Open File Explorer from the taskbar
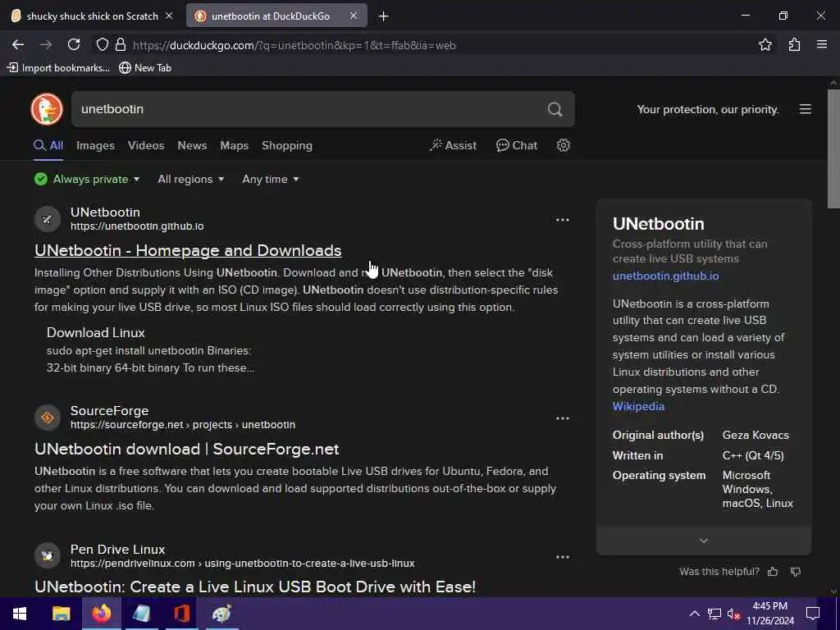 [x=61, y=614]
